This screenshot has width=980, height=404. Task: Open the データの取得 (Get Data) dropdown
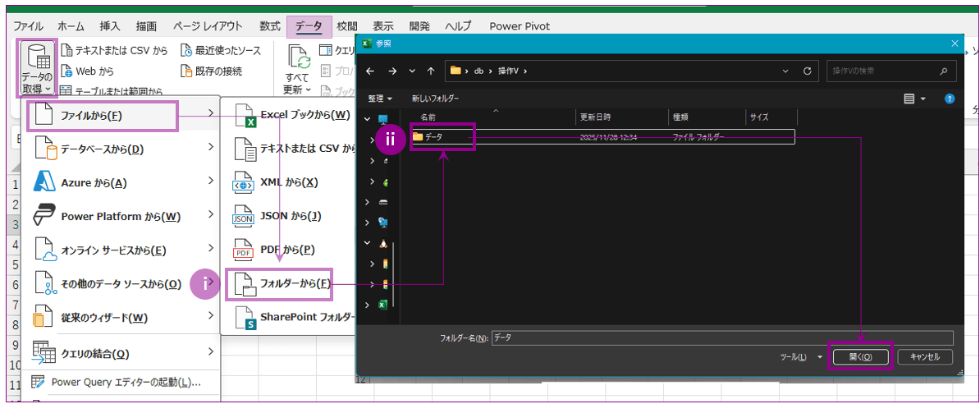[36, 67]
